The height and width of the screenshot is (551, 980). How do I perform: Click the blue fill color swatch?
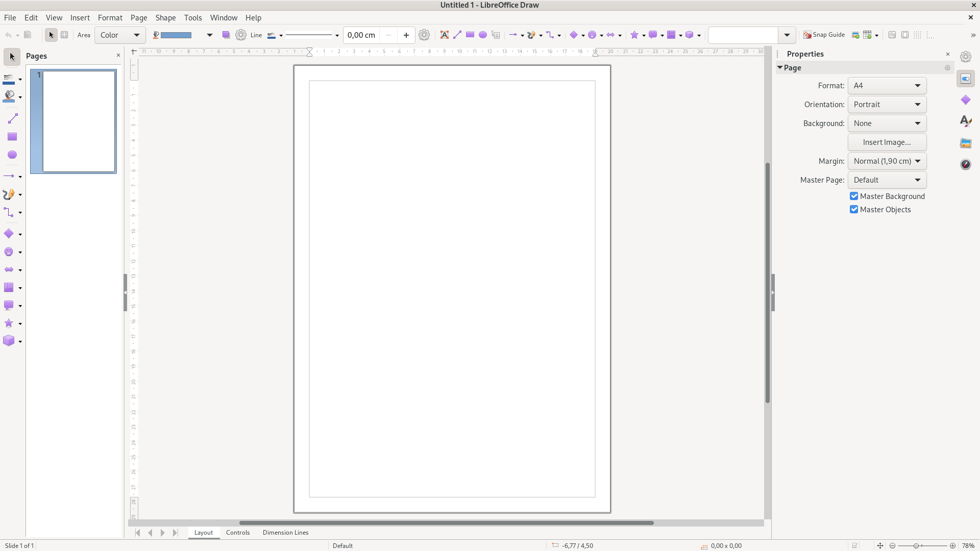coord(176,35)
